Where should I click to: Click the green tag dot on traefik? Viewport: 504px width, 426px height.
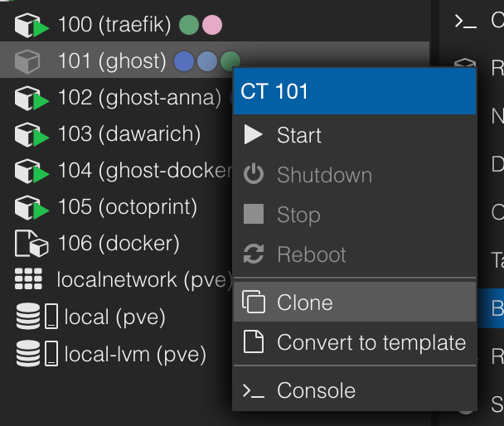coord(189,26)
